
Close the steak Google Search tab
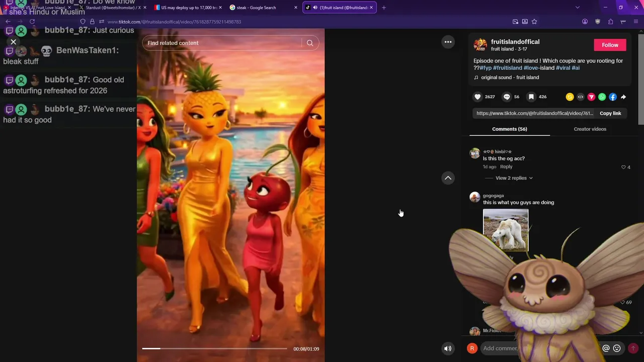(x=295, y=8)
